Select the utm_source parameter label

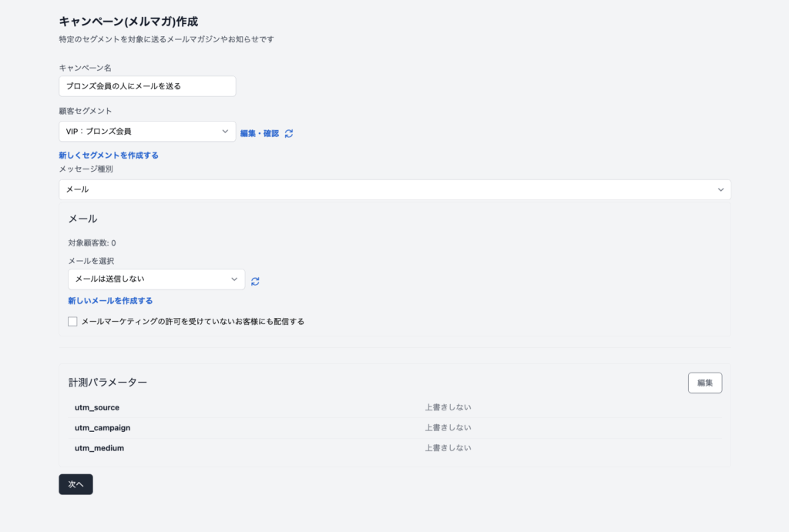tap(97, 407)
